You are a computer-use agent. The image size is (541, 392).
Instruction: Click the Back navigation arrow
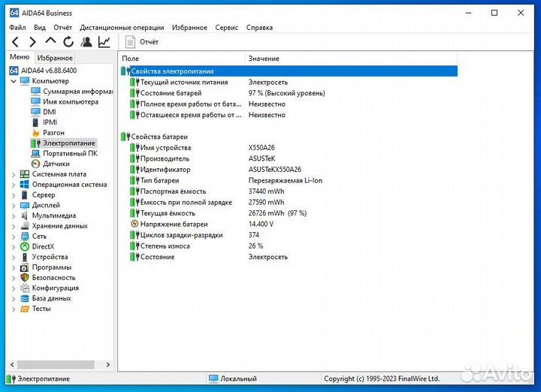point(15,42)
